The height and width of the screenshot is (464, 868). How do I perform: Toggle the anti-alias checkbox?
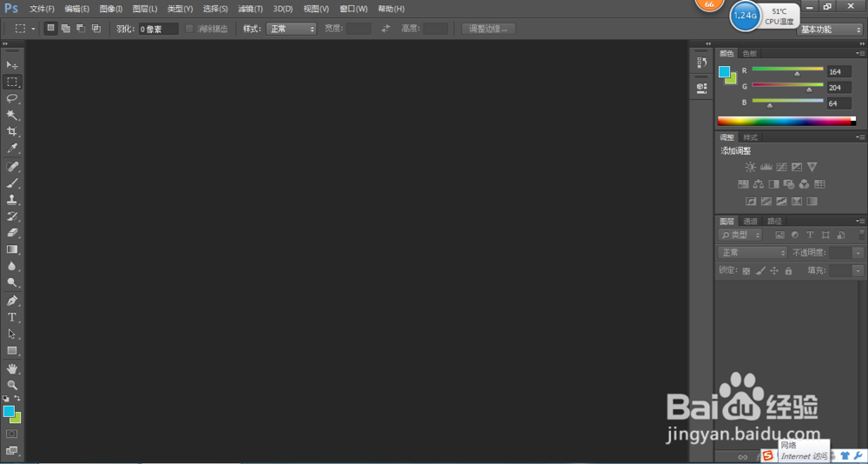pyautogui.click(x=189, y=29)
